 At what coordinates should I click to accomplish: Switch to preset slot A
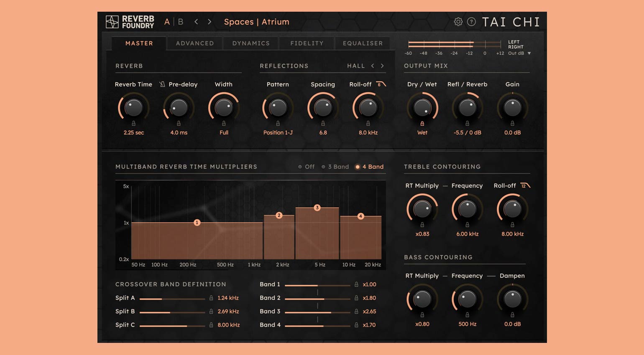[167, 22]
